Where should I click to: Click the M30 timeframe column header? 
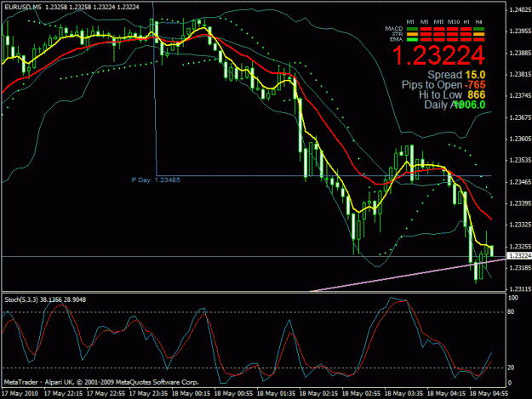click(x=454, y=22)
